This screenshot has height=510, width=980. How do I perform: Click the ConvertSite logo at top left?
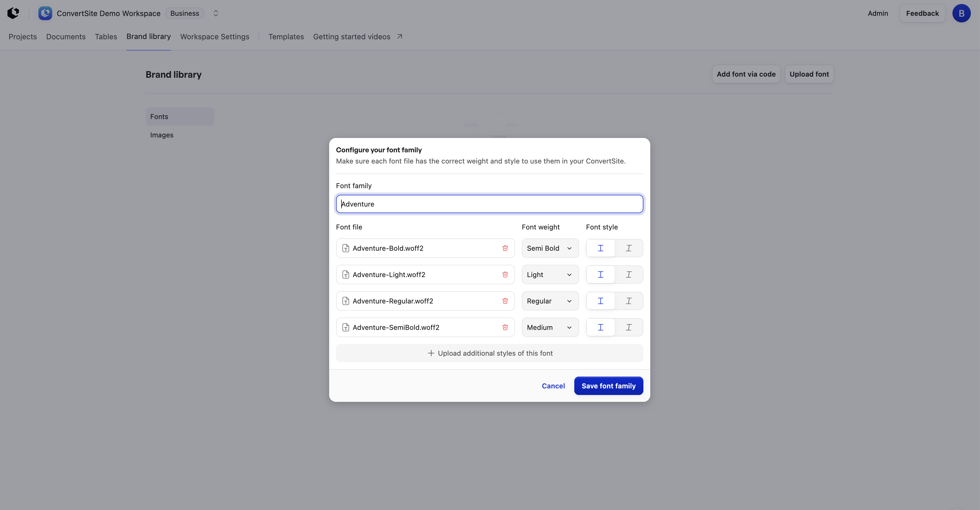(x=13, y=13)
